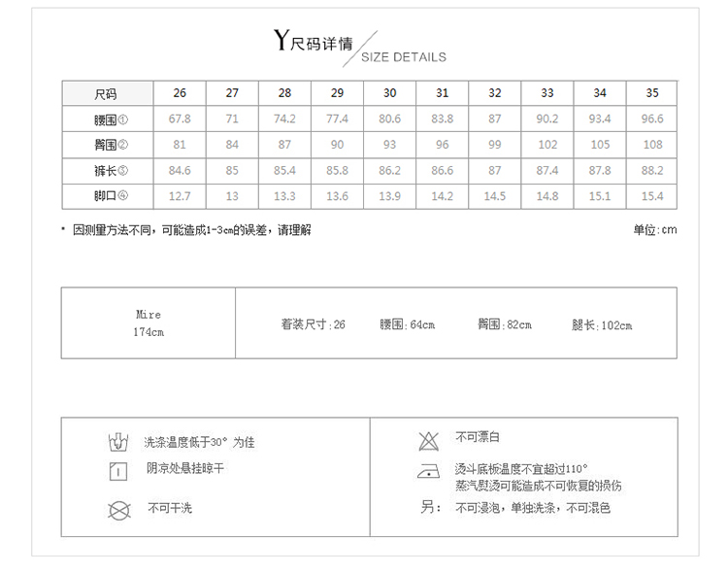Click pant length value 86.6

coord(442,170)
